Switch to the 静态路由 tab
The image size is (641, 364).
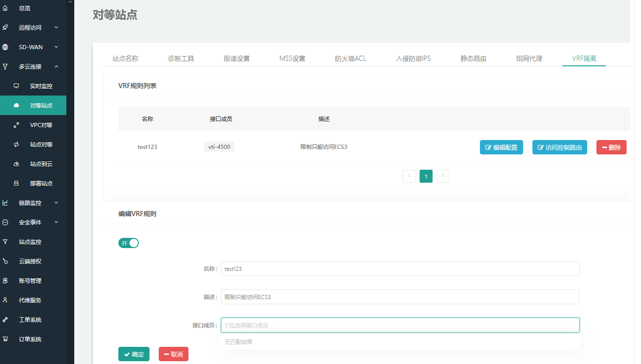click(473, 58)
